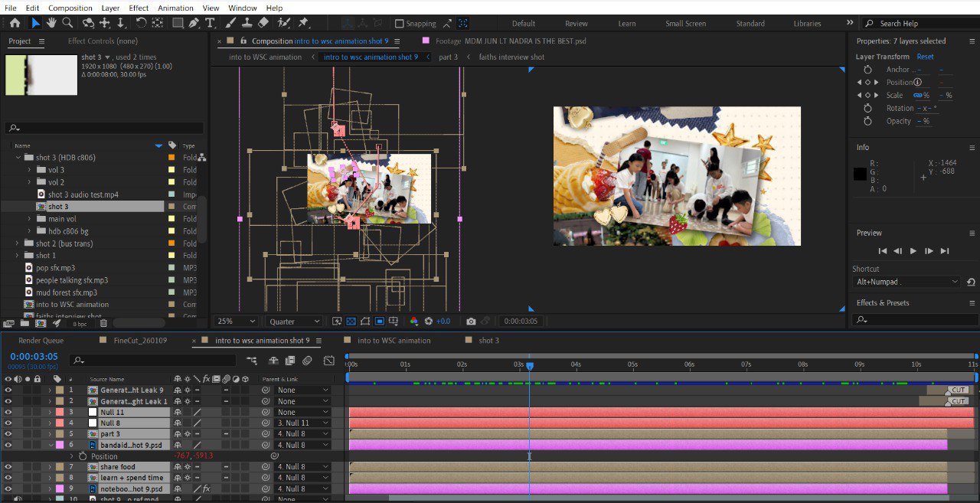Hide the Null 11 layer visibility

point(8,412)
